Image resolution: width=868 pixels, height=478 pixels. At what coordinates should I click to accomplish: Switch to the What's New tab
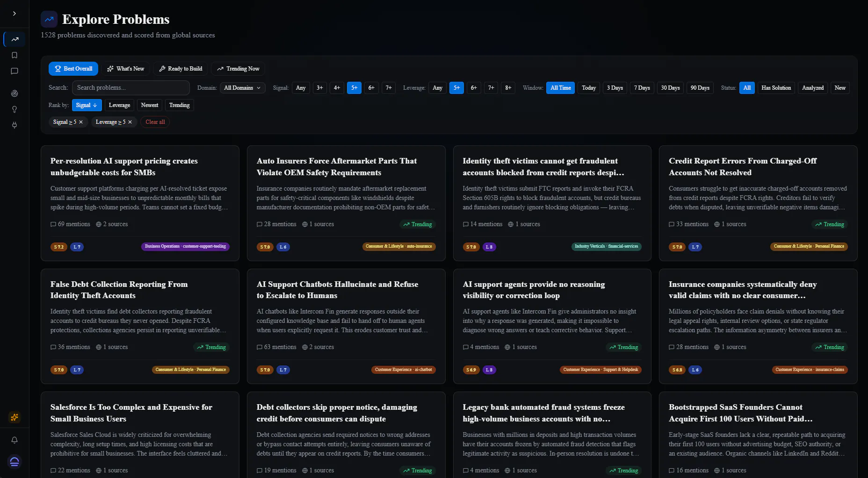(125, 69)
